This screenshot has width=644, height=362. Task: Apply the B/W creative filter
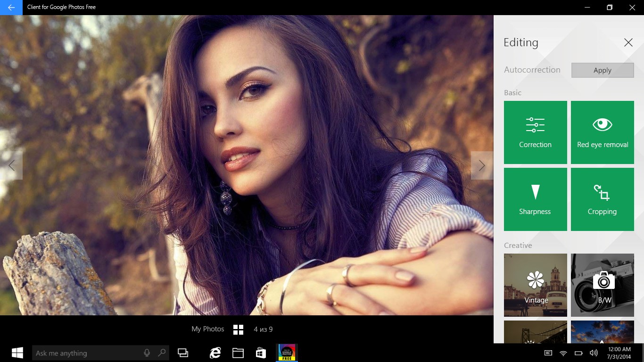(x=603, y=285)
